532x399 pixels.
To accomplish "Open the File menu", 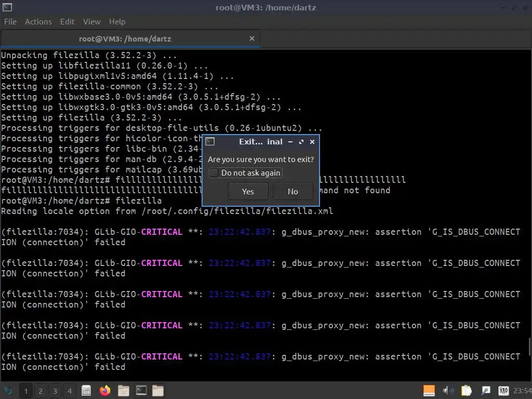I will click(x=10, y=21).
